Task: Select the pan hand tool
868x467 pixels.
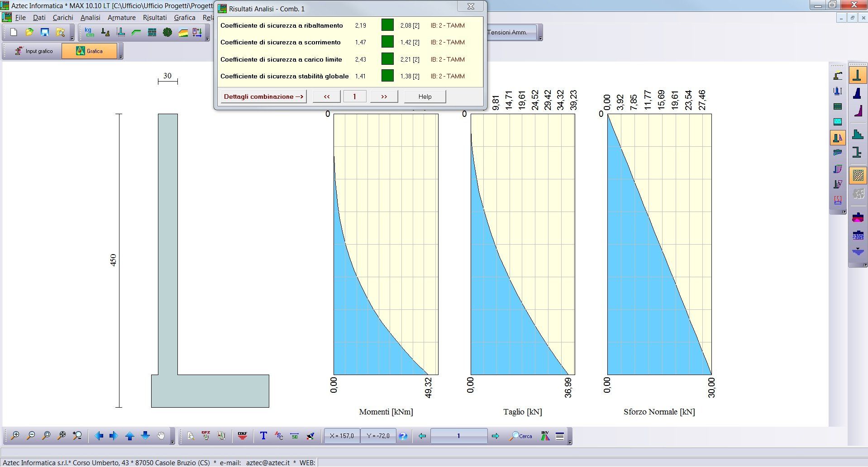Action: tap(161, 436)
